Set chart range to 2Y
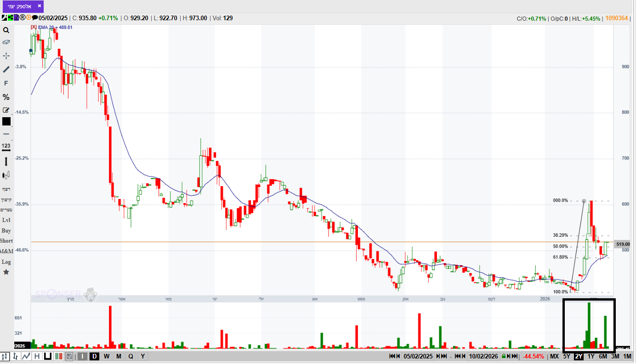The height and width of the screenshot is (364, 636). coord(579,356)
